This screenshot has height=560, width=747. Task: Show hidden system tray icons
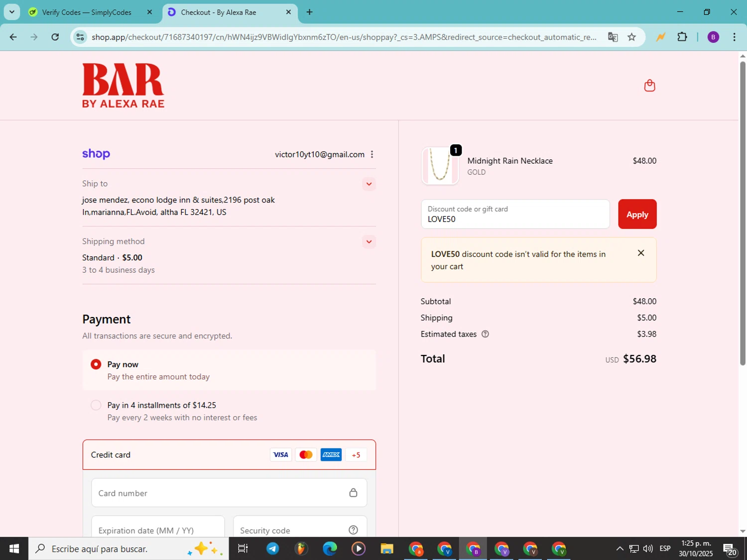pos(620,549)
